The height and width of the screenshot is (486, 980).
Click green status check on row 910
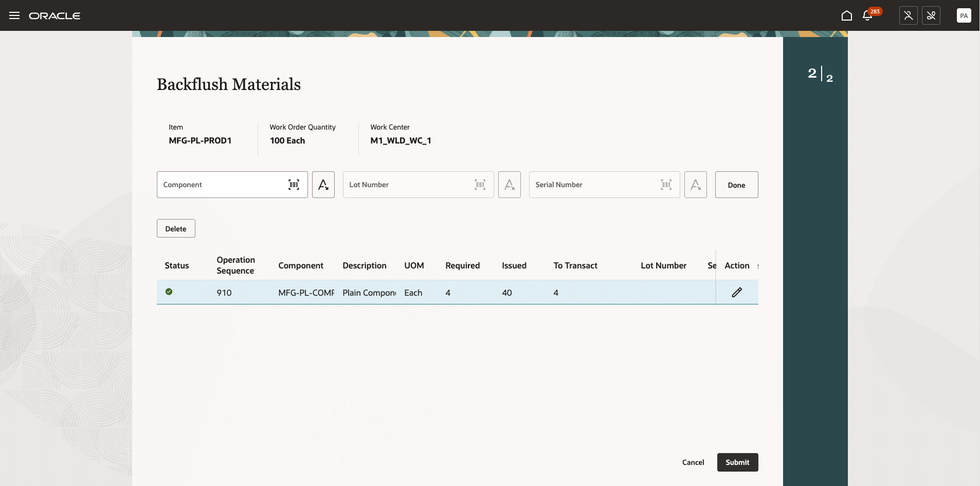(x=169, y=292)
